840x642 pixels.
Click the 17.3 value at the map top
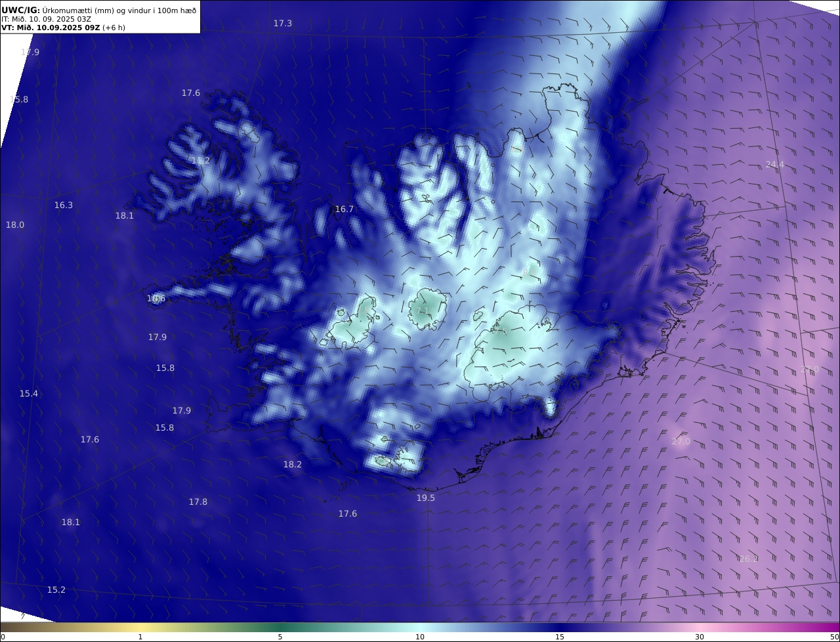(283, 24)
